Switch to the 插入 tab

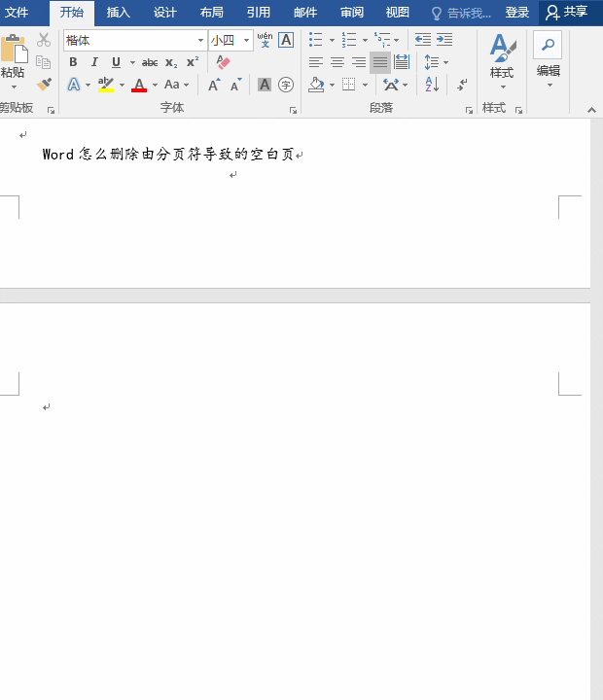[118, 13]
